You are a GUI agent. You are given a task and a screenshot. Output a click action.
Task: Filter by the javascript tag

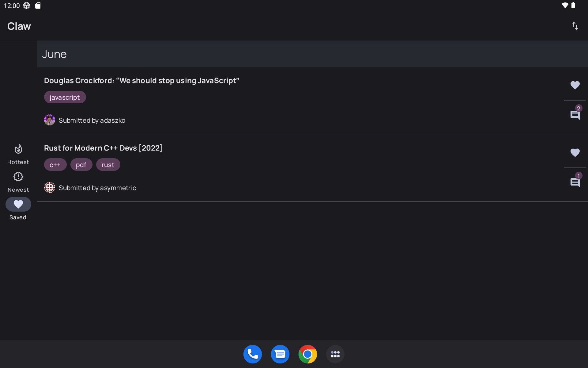coord(65,97)
